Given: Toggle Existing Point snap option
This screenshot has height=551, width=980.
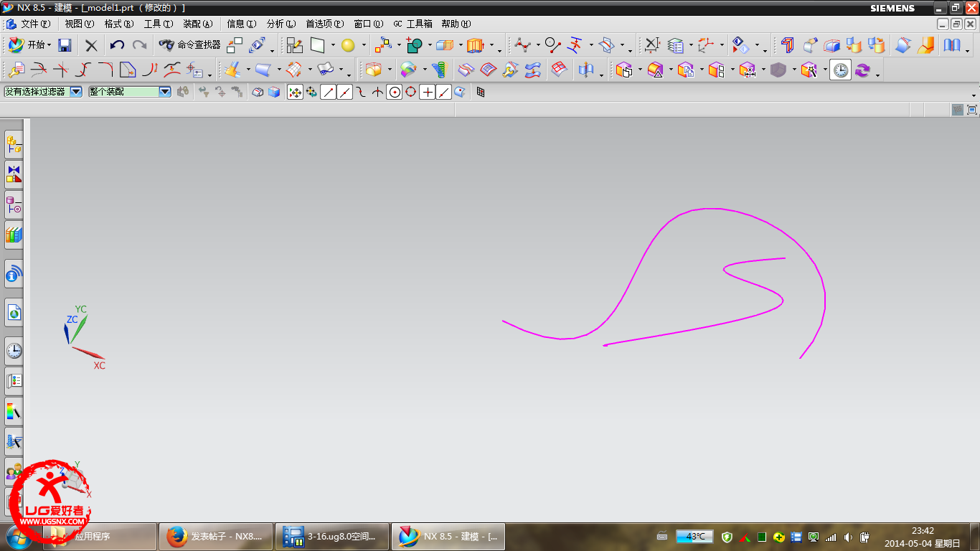Looking at the screenshot, I should (427, 92).
